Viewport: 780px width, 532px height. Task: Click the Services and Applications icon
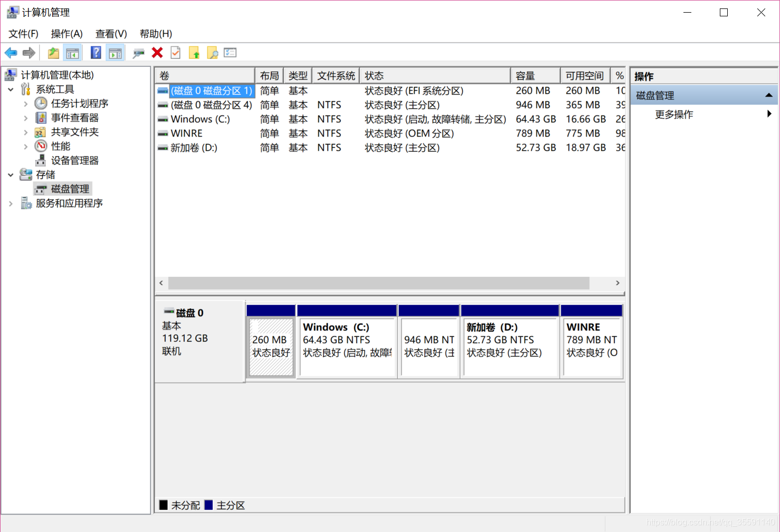tap(26, 203)
